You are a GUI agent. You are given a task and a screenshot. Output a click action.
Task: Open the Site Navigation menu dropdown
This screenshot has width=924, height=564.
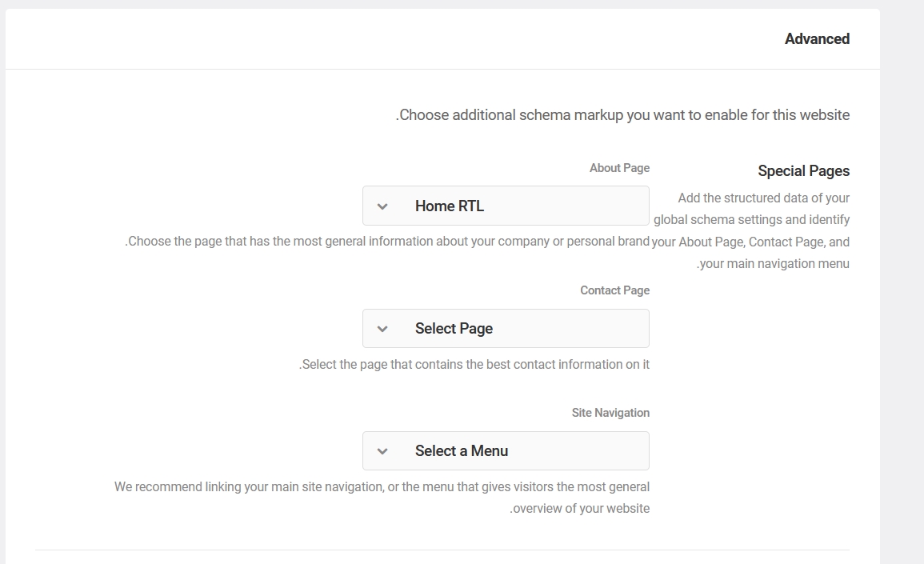point(506,451)
